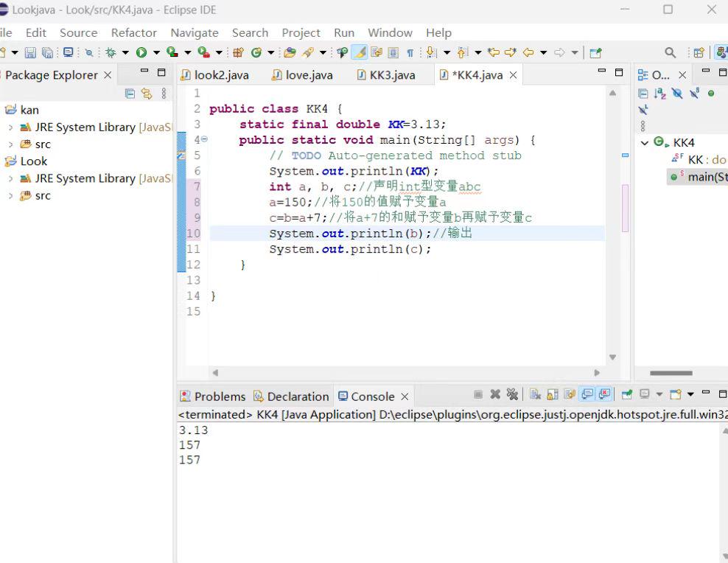Switch to the Declaration tab
The height and width of the screenshot is (563, 728).
tap(291, 396)
